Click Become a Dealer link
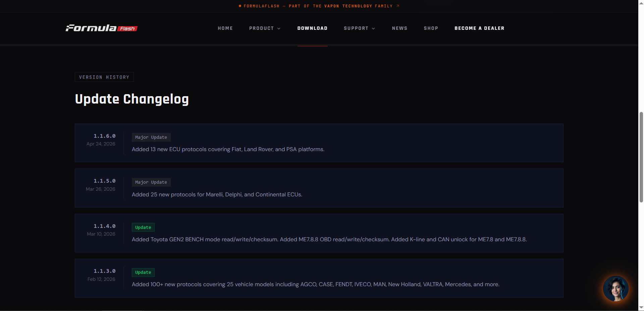The width and height of the screenshot is (644, 311). coord(479,28)
